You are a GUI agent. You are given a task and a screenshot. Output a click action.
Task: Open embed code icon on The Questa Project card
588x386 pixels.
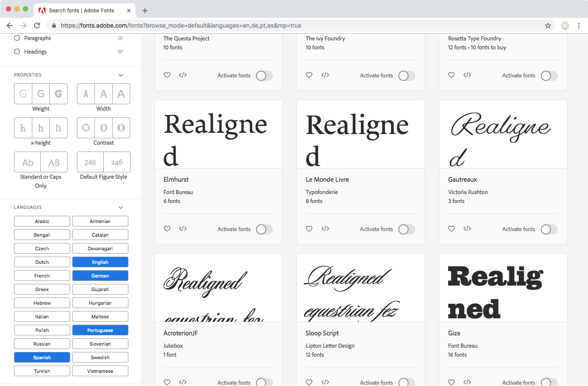183,75
